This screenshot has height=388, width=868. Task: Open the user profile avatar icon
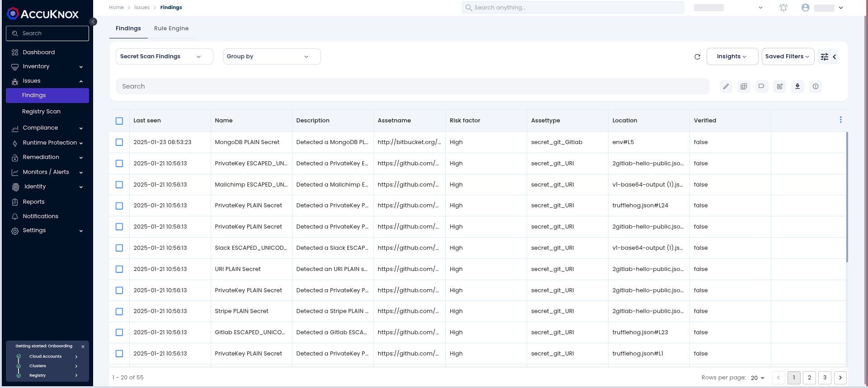[x=805, y=8]
